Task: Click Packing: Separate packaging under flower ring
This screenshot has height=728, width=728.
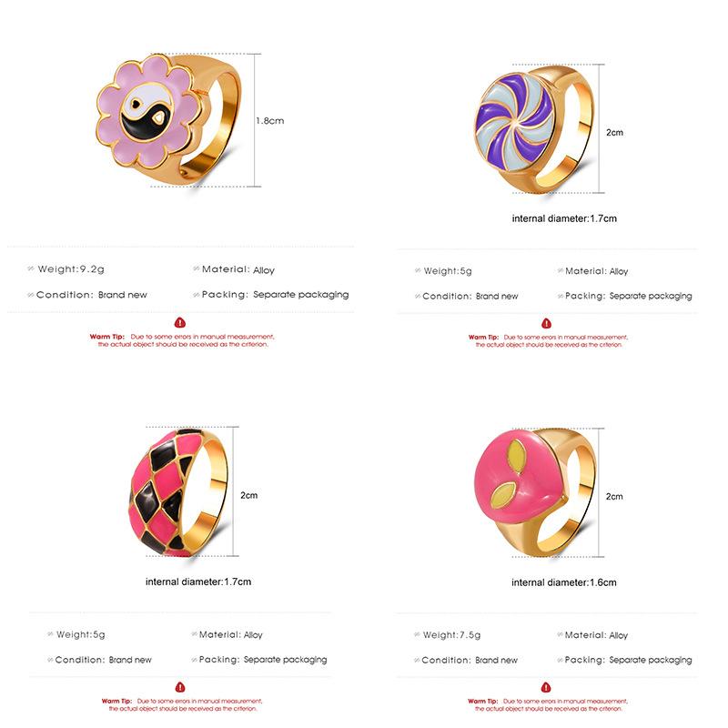Action: pos(275,294)
